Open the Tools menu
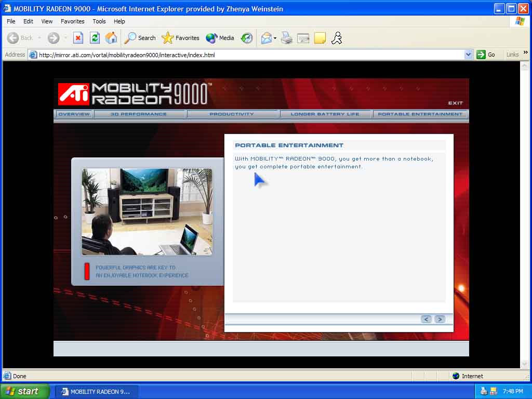532x399 pixels. click(x=99, y=21)
